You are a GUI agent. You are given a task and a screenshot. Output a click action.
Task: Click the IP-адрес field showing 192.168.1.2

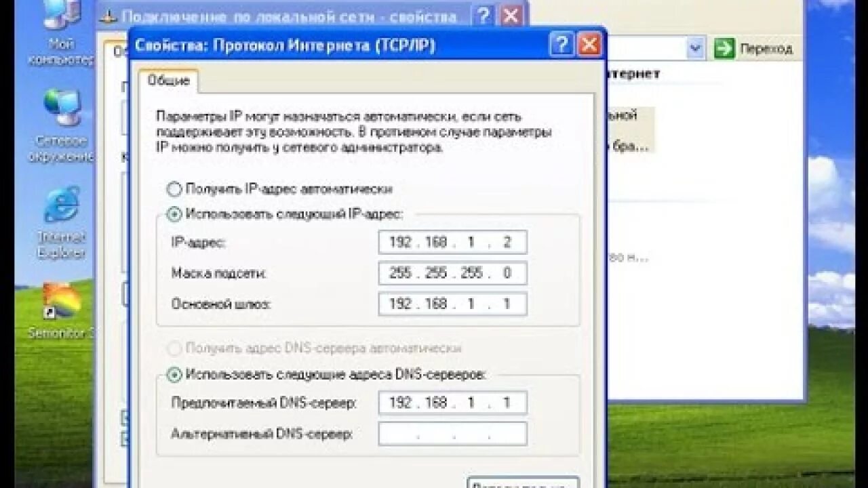[x=452, y=243]
